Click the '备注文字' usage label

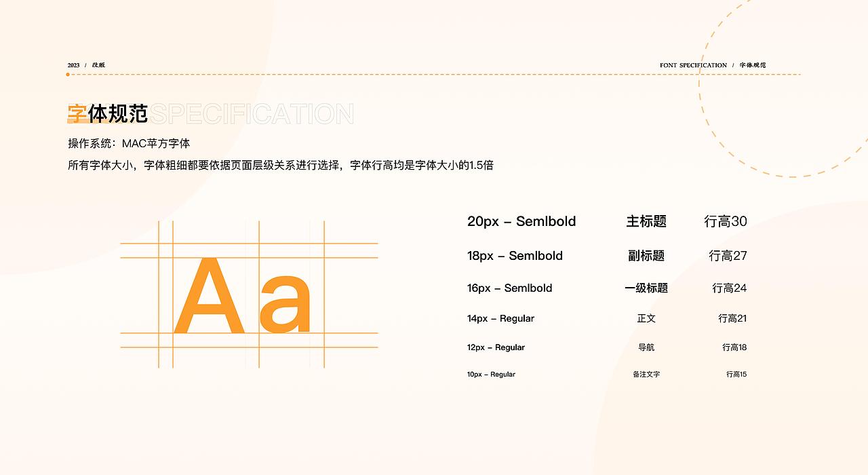coord(646,375)
